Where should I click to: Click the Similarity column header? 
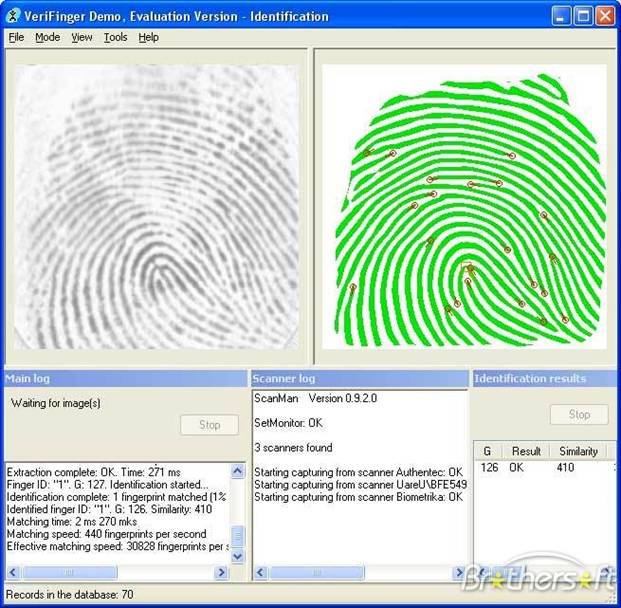click(578, 451)
